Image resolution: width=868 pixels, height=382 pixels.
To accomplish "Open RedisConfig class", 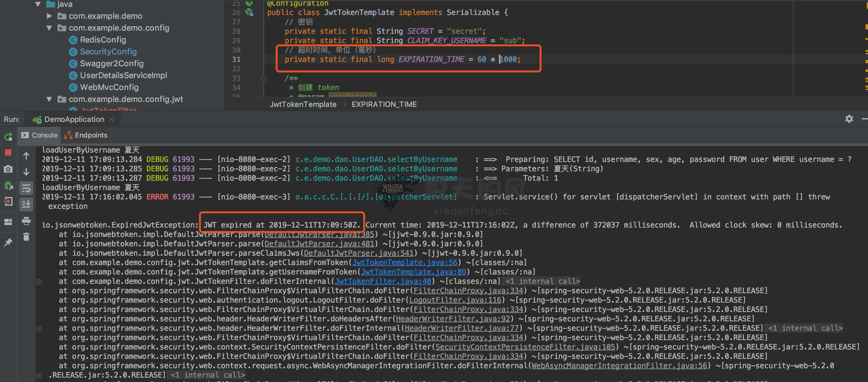I will (103, 40).
